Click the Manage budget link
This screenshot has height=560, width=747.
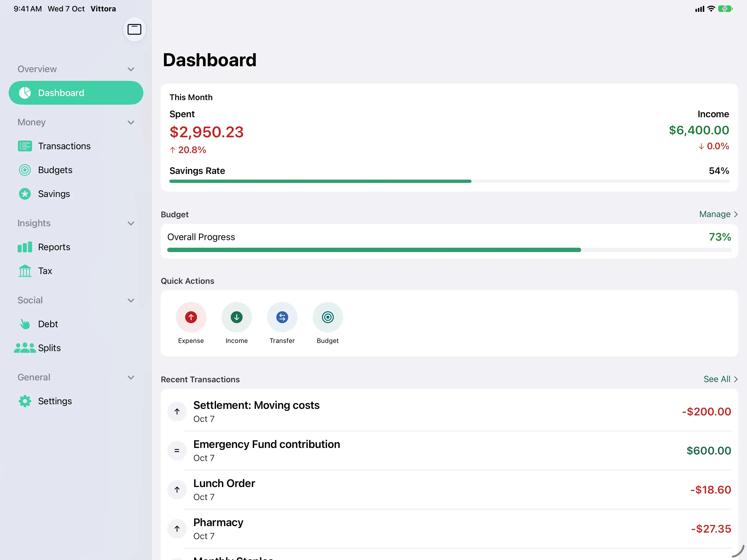coord(718,214)
